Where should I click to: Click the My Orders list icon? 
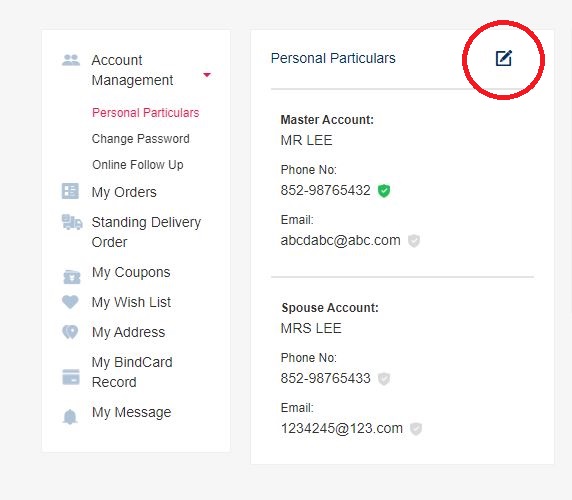(x=70, y=191)
